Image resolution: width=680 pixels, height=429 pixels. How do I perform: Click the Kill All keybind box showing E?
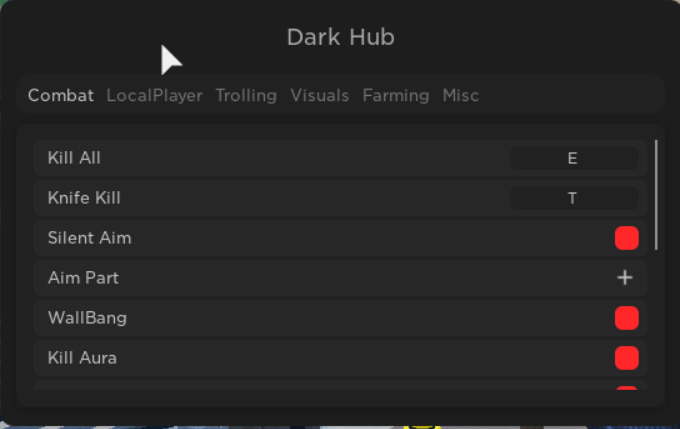pos(574,158)
